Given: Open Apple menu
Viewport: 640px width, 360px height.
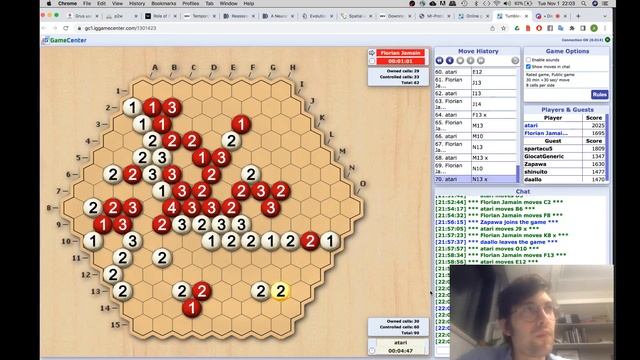Looking at the screenshot, I should 49,3.
